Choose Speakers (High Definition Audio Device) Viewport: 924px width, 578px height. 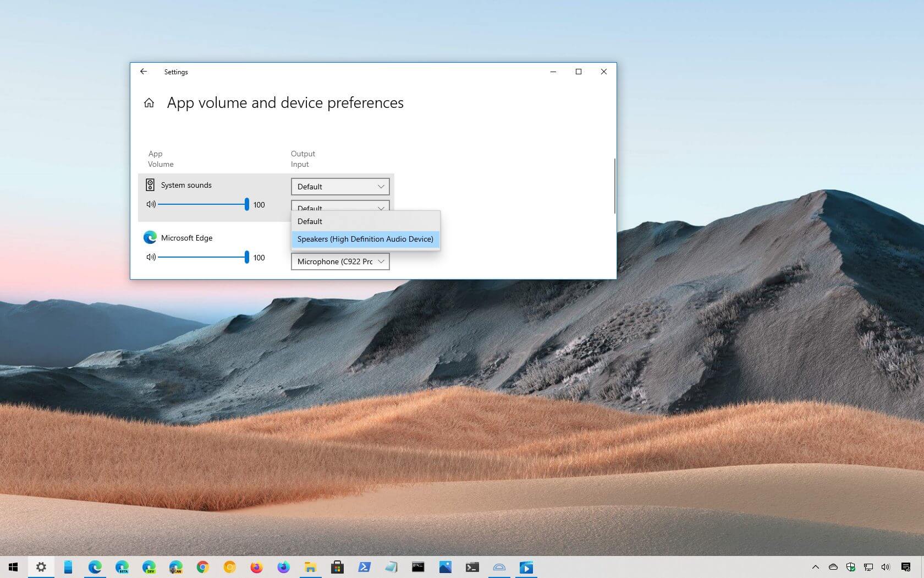[x=365, y=239]
